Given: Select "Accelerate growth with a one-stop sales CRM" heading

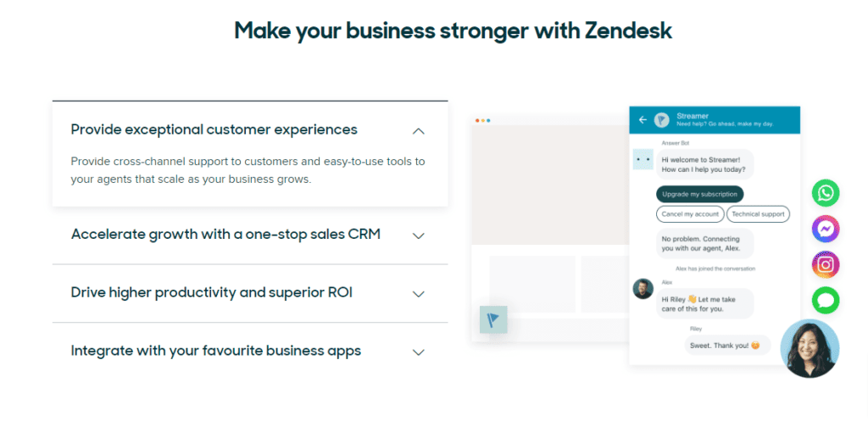Looking at the screenshot, I should point(225,235).
